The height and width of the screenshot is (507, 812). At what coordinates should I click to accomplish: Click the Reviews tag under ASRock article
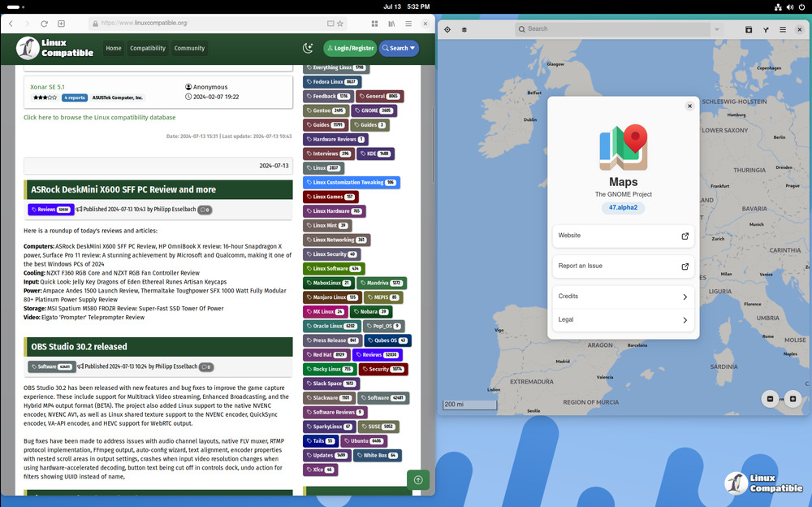pos(50,210)
